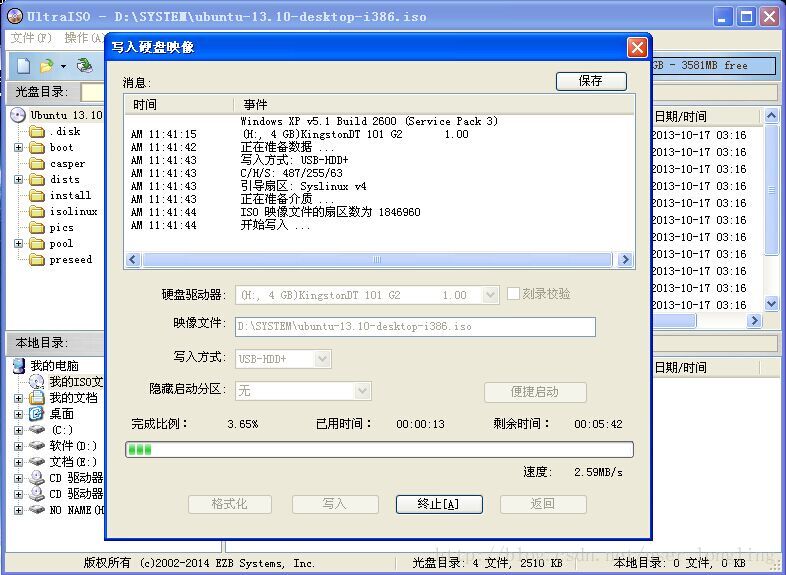Select 我的ISO文档 disc icon
Screen dimensions: 786x575
click(37, 382)
